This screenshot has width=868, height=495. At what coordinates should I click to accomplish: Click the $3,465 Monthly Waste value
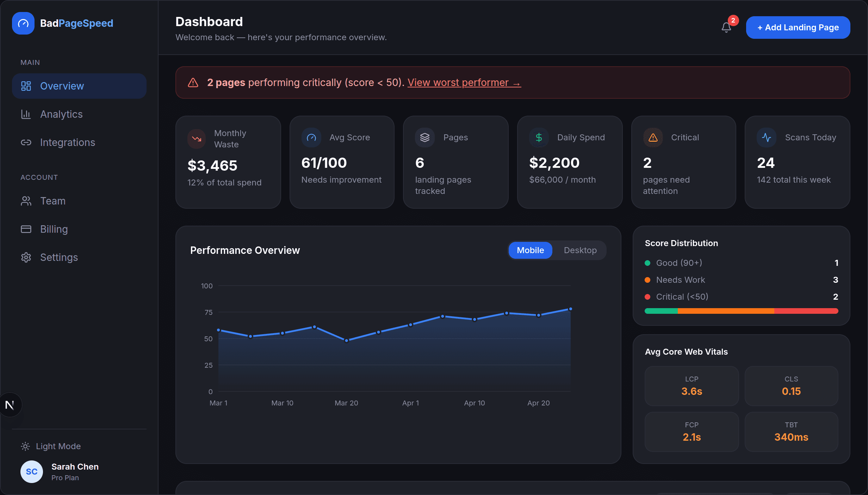tap(212, 166)
